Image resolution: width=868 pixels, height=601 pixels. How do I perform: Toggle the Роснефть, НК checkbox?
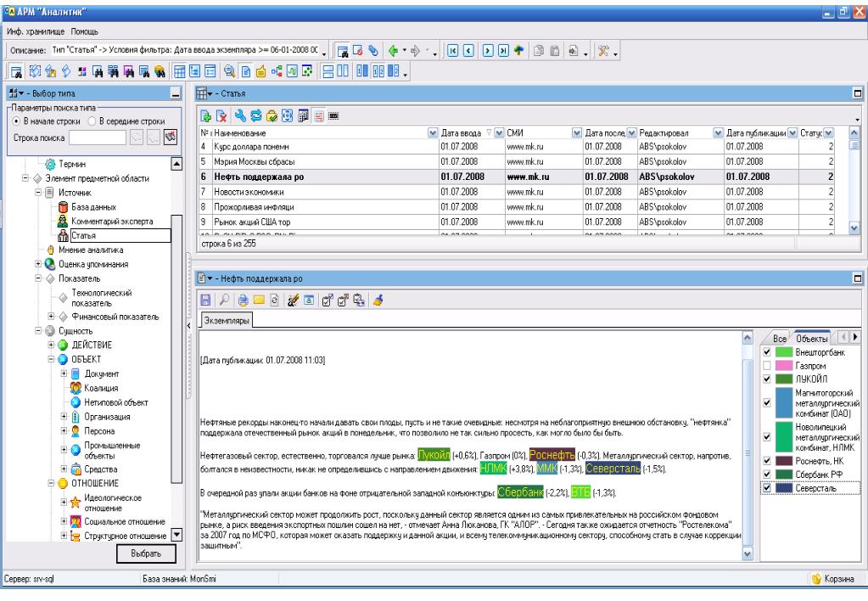coord(767,461)
